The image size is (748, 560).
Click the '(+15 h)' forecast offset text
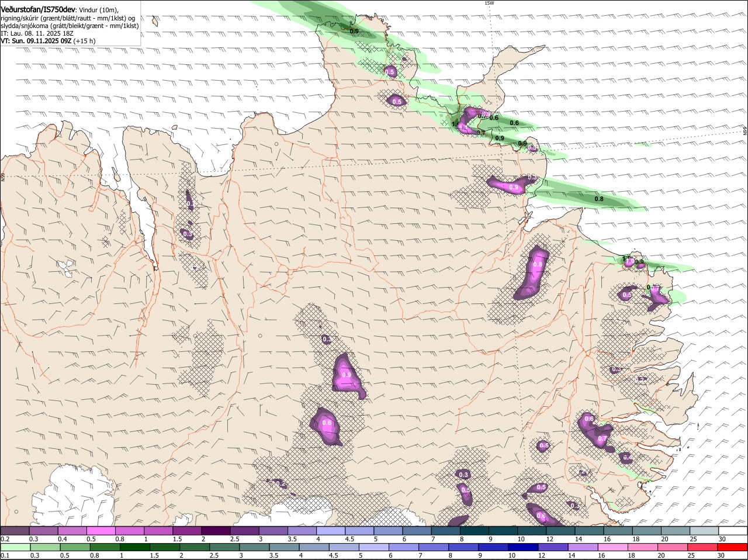84,41
